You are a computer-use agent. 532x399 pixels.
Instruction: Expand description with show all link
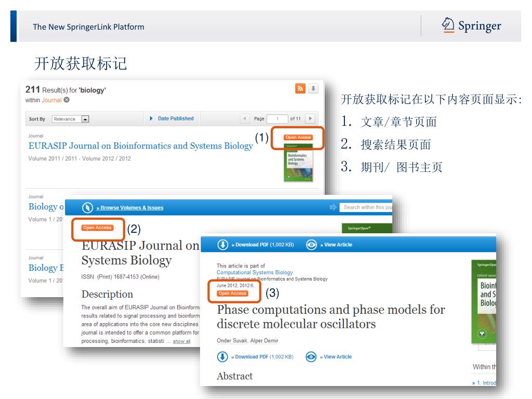tap(181, 341)
